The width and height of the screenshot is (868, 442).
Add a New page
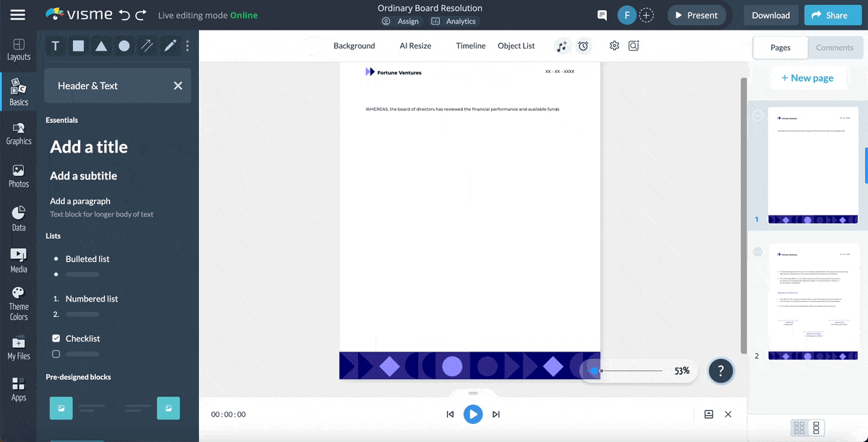807,78
